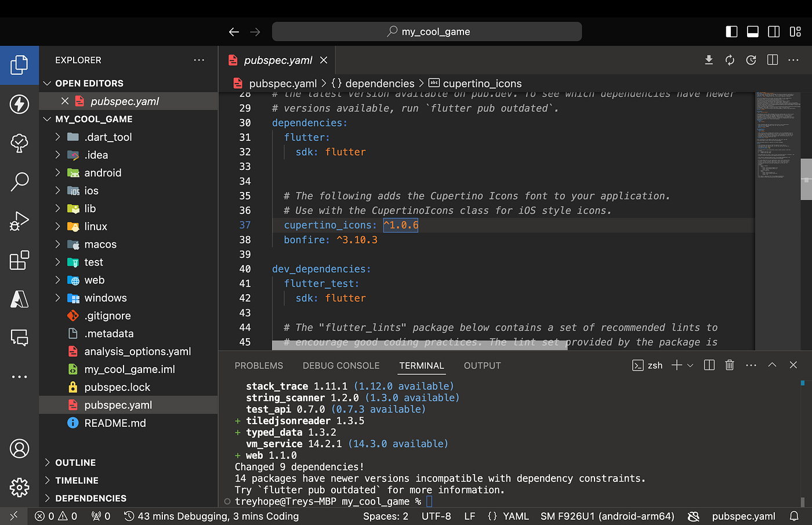Expand the Dependencies section
The height and width of the screenshot is (525, 812).
point(48,498)
